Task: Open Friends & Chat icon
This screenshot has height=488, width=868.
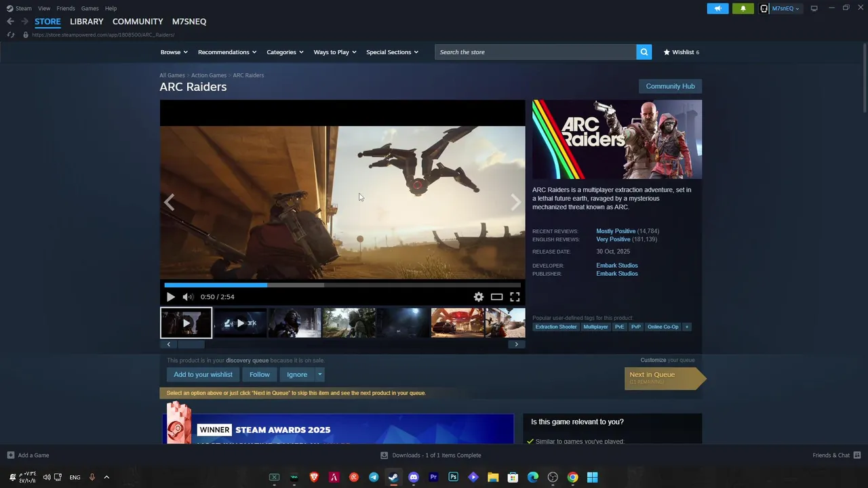Action: (857, 455)
